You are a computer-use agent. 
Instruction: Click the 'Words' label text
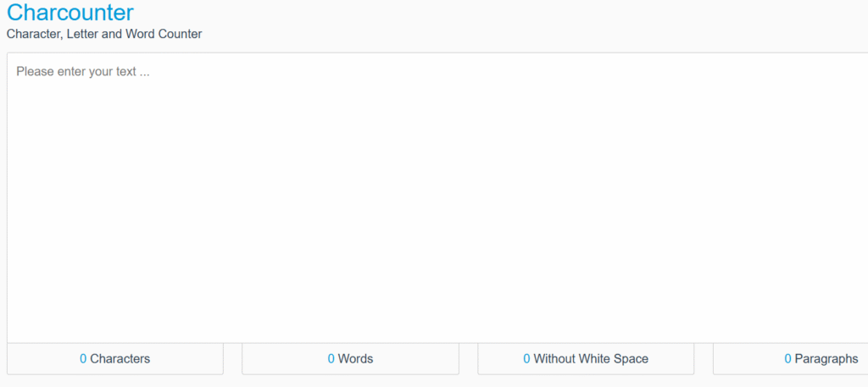[355, 359]
